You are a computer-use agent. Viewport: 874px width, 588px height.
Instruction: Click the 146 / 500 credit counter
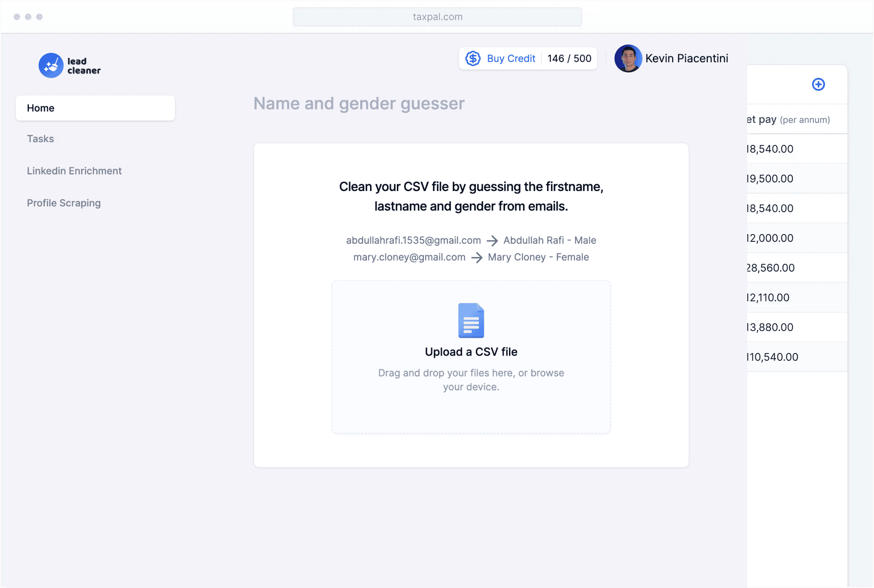coord(569,58)
